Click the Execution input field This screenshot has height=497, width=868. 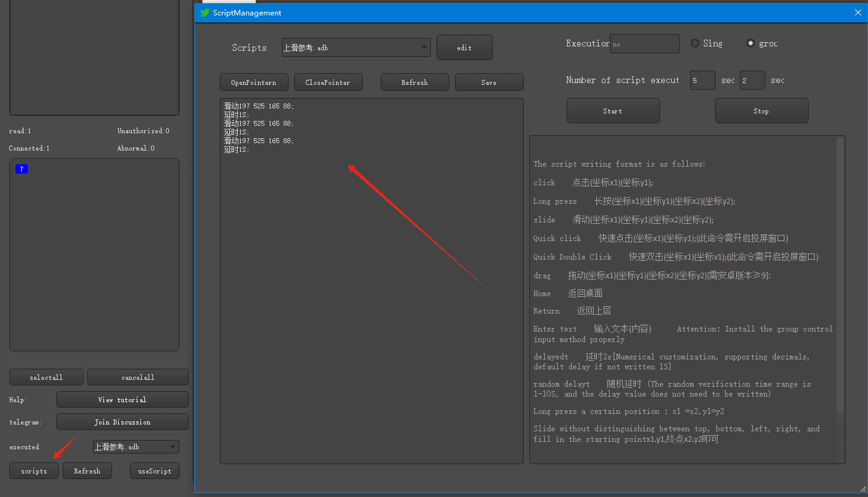pyautogui.click(x=644, y=43)
